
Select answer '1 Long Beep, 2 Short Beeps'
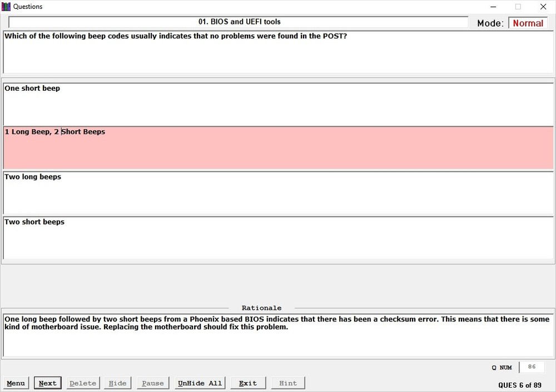[279, 148]
